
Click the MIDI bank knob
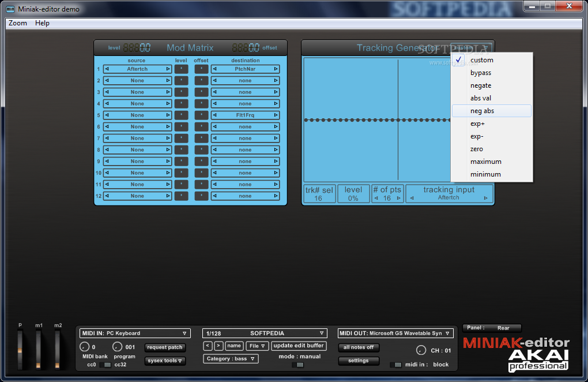pyautogui.click(x=84, y=347)
